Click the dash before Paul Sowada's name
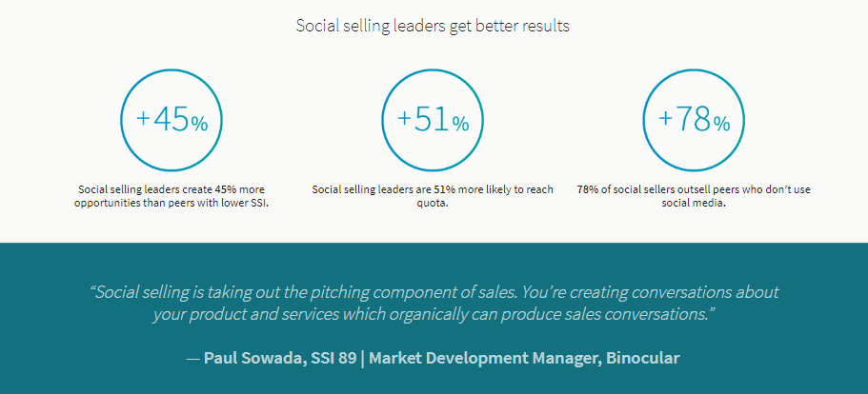Viewport: 868px width, 394px height. [193, 358]
